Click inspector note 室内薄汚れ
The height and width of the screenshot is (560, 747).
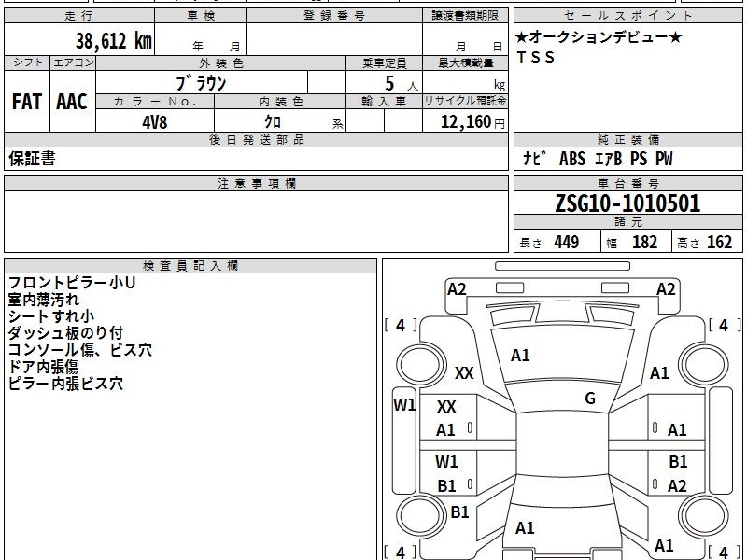tap(43, 299)
